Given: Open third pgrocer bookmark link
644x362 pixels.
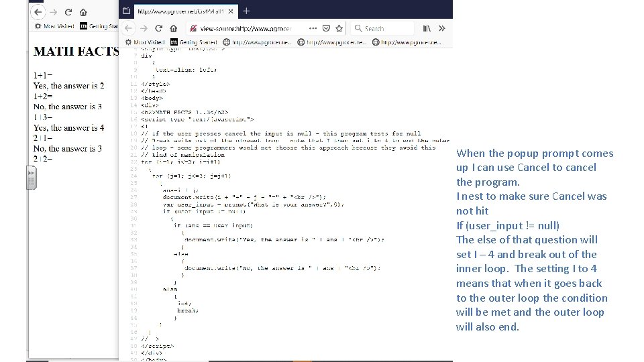Looking at the screenshot, I should pyautogui.click(x=407, y=42).
